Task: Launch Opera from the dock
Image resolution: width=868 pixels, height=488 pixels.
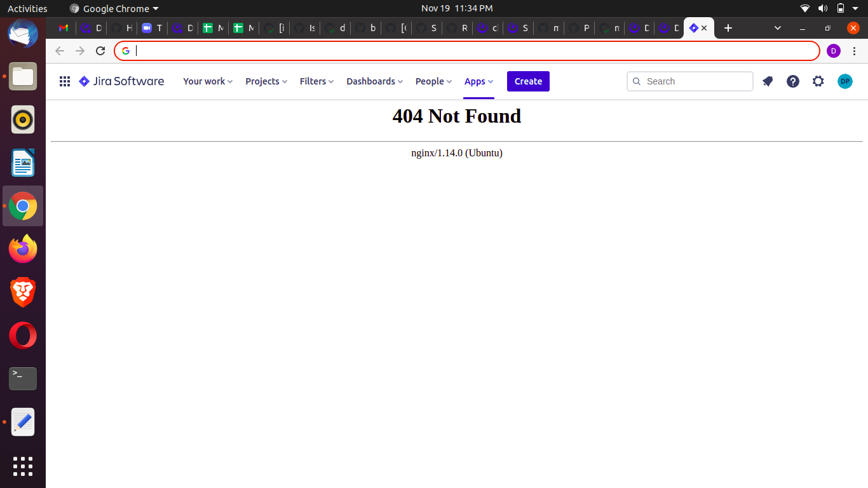Action: pos(23,335)
